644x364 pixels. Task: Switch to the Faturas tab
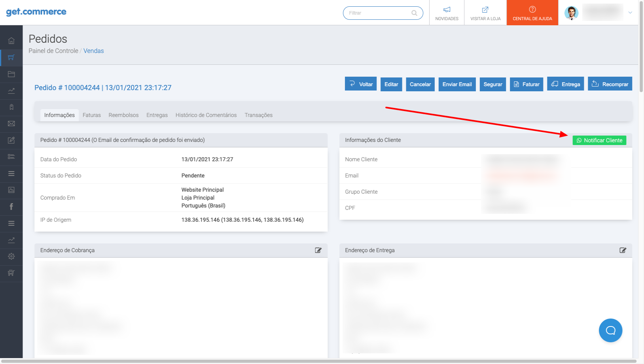point(92,115)
